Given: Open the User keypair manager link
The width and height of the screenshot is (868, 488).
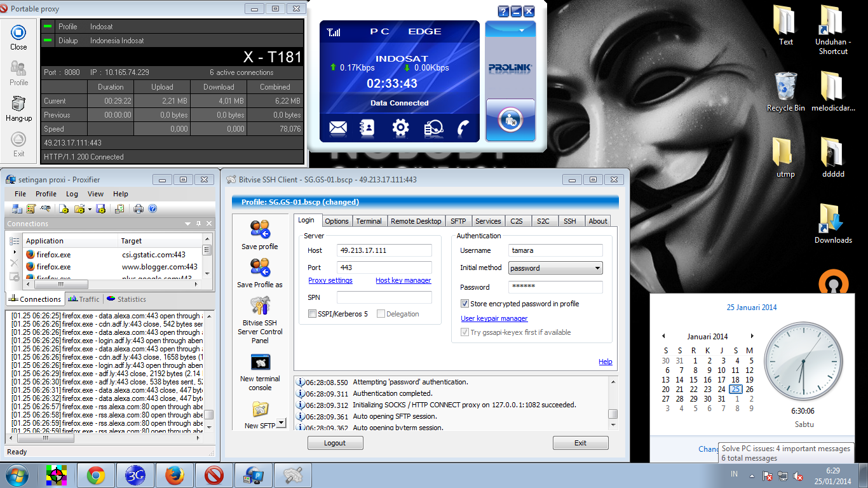Looking at the screenshot, I should click(494, 318).
